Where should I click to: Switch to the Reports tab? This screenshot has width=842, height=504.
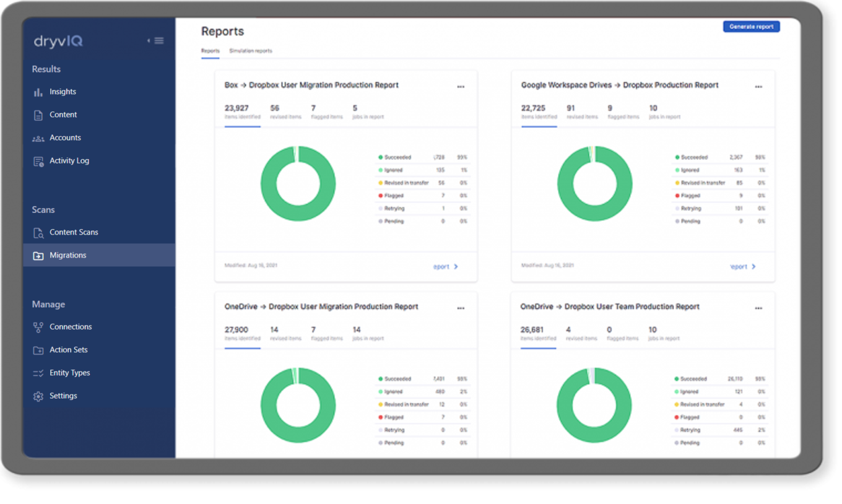pos(210,51)
